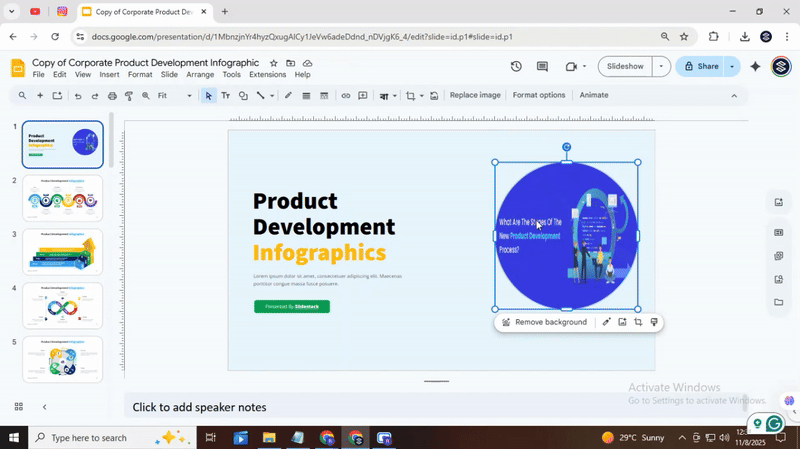Open the Extensions menu
This screenshot has height=449, width=800.
pyautogui.click(x=267, y=75)
